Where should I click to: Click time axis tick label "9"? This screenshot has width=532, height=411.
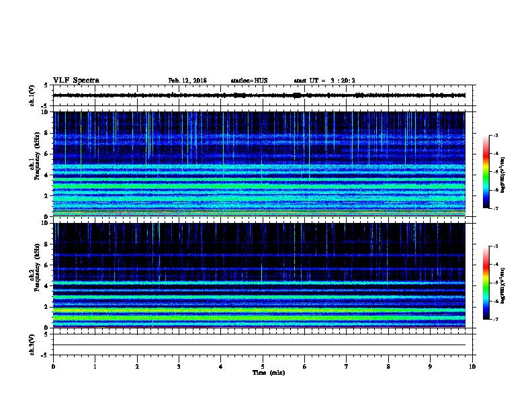tap(430, 367)
